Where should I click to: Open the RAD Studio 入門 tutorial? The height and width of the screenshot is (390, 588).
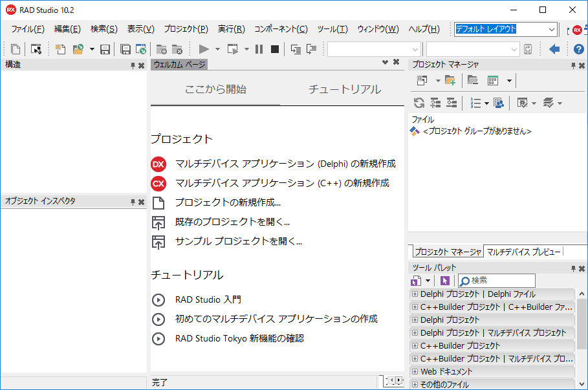208,299
